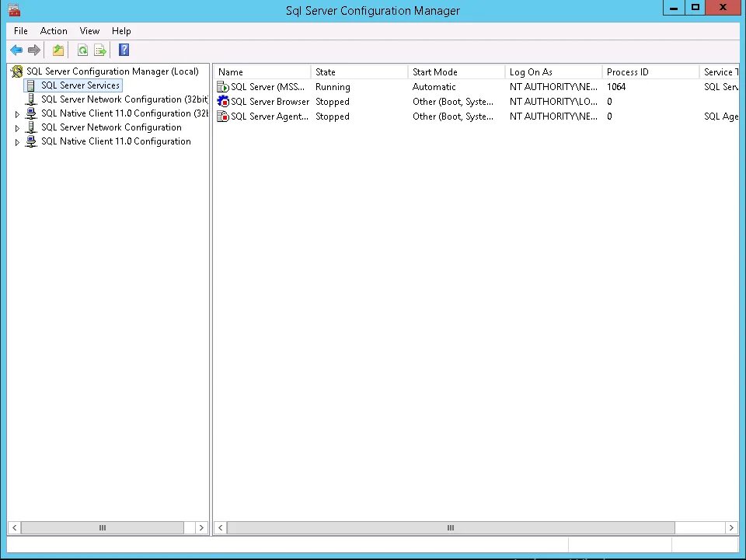This screenshot has width=746, height=560.
Task: Click the services pane horizontal scrollbar thumb
Action: point(451,527)
